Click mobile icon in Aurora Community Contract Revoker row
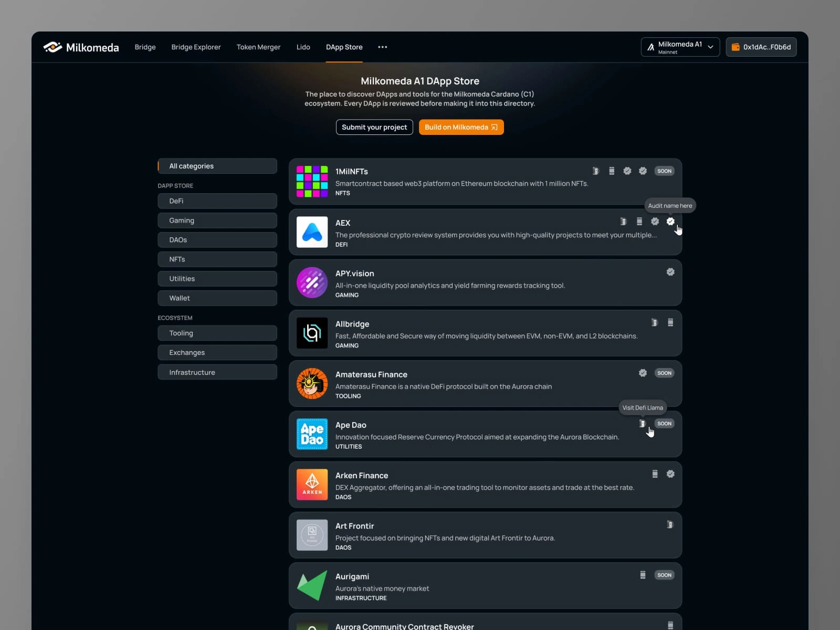Image resolution: width=840 pixels, height=630 pixels. (670, 625)
